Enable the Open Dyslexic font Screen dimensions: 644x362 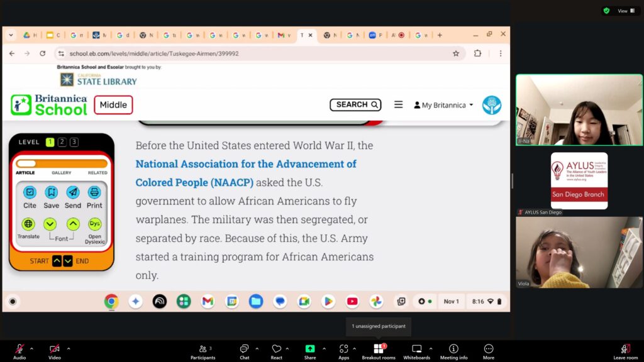[x=94, y=224]
